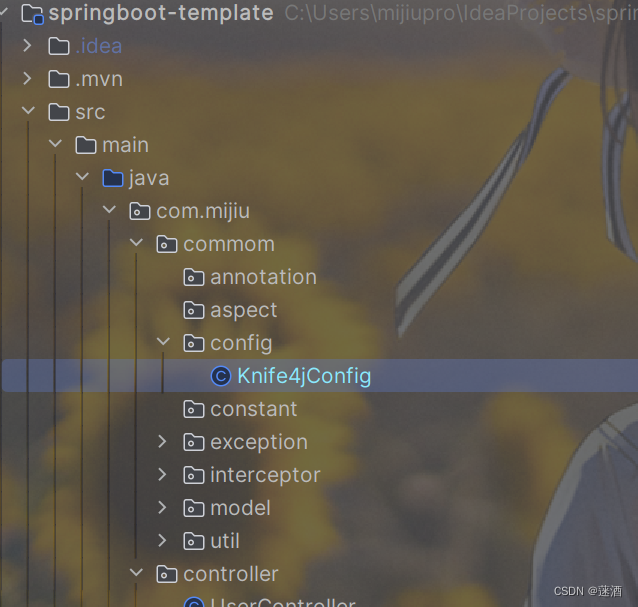Expand the interceptor package

pyautogui.click(x=162, y=474)
